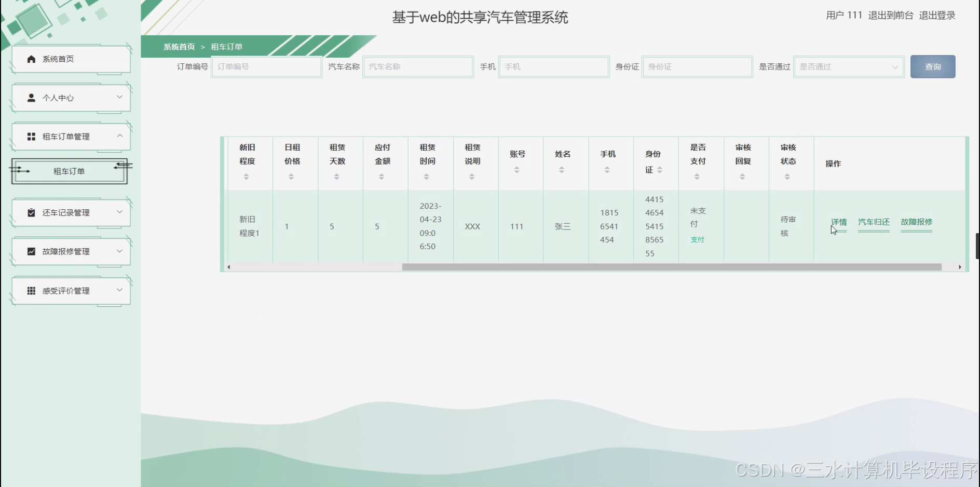Image resolution: width=980 pixels, height=487 pixels.
Task: Click the checklist icon beside 还车记录管理
Action: [31, 212]
